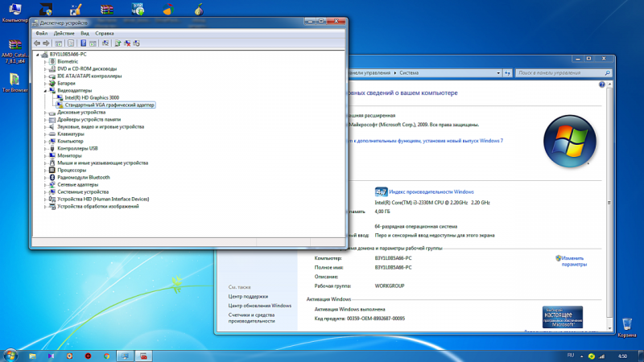Expand the Батареи category
Screen dimensions: 644x362
tap(45, 84)
